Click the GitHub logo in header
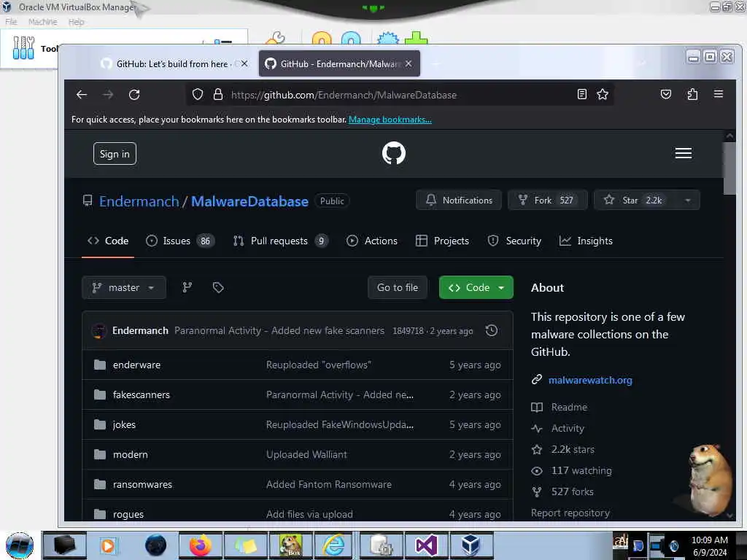 pyautogui.click(x=394, y=153)
